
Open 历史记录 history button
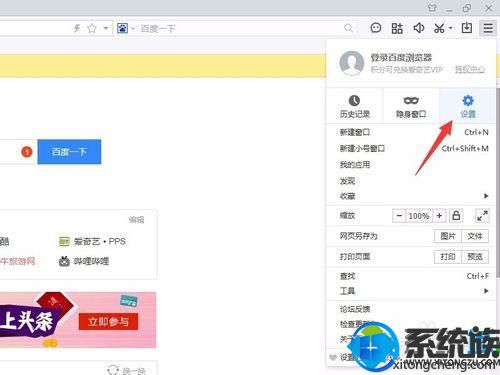tap(355, 106)
